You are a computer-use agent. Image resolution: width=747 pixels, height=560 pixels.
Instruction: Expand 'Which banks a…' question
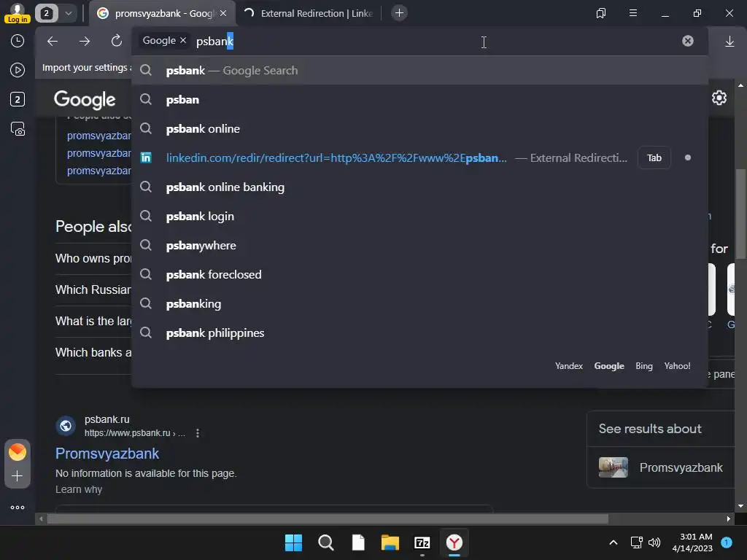pos(93,353)
